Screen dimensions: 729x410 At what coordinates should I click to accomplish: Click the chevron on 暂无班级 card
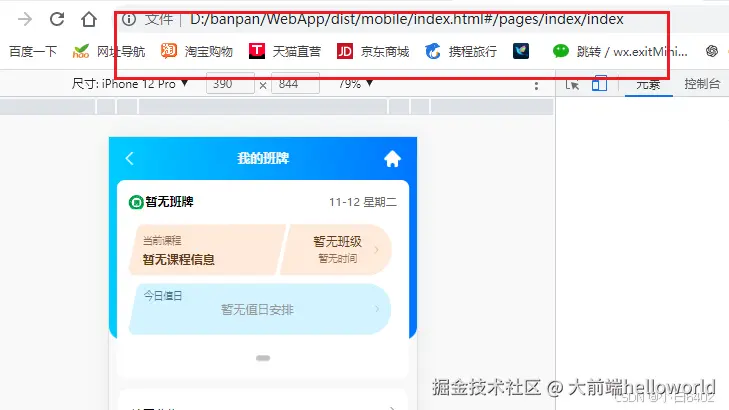click(x=377, y=250)
